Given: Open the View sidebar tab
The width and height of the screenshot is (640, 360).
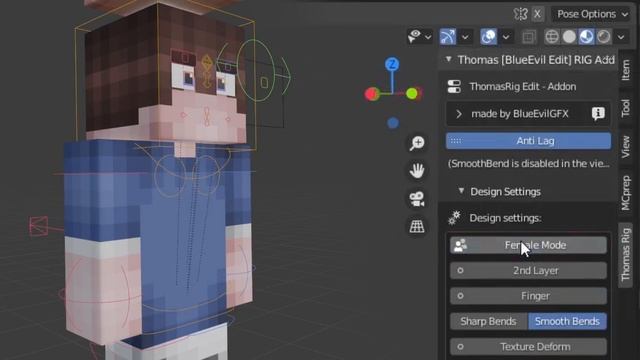Looking at the screenshot, I should (x=626, y=147).
